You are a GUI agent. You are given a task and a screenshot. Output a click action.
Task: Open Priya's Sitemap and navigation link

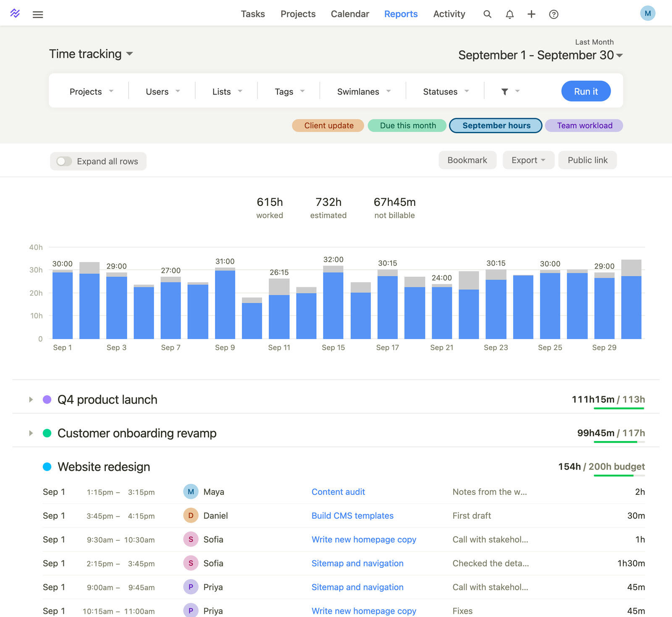tap(357, 587)
